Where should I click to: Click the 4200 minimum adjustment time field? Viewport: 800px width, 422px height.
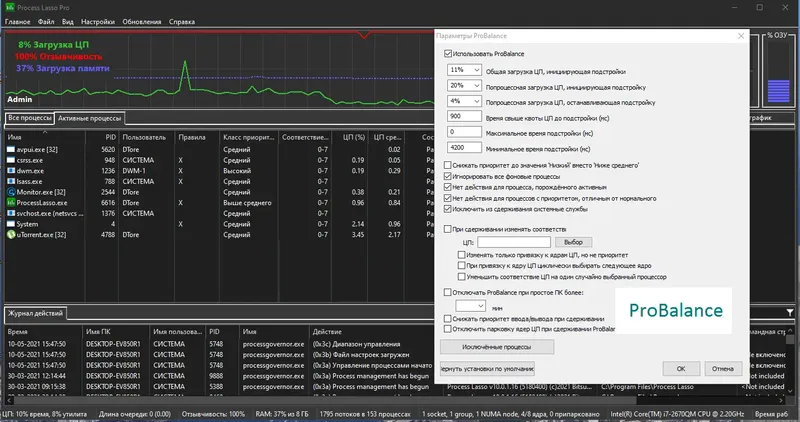pyautogui.click(x=464, y=147)
